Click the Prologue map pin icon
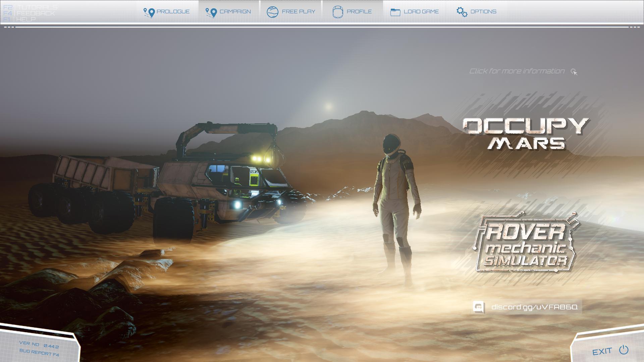This screenshot has width=644, height=362. tap(149, 12)
